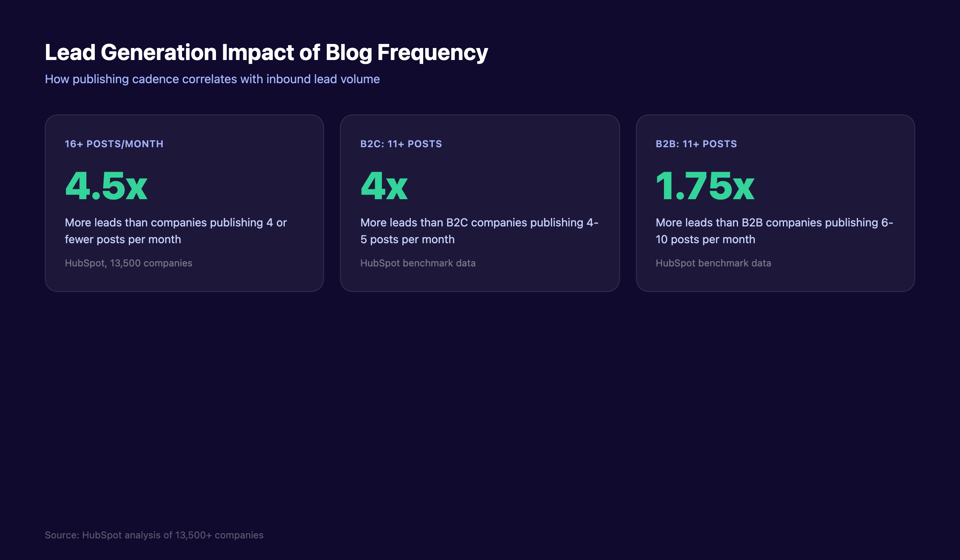The height and width of the screenshot is (560, 960).
Task: Click the B2C: 11+ POSTS label
Action: pyautogui.click(x=401, y=144)
